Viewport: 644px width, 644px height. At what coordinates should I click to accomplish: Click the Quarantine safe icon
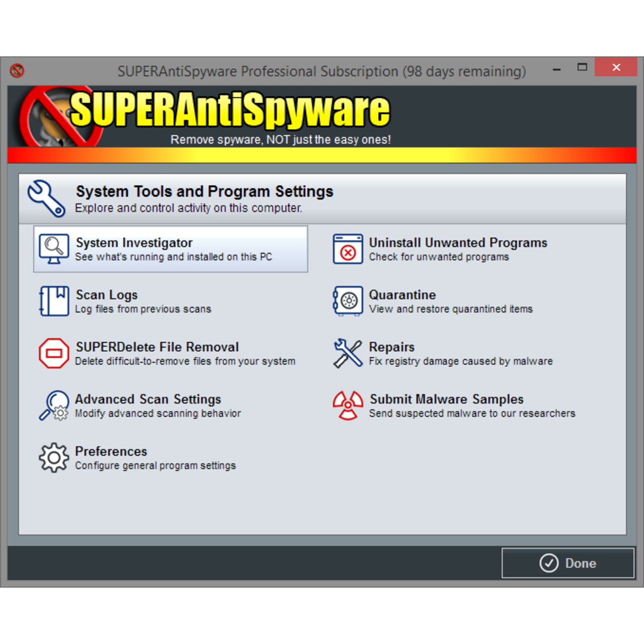point(348,301)
